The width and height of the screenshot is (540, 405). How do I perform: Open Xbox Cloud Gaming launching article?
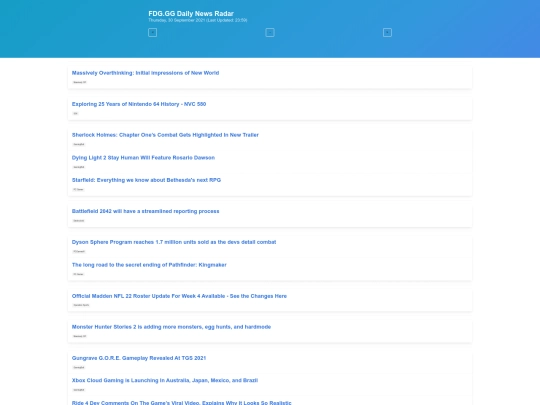pos(165,381)
